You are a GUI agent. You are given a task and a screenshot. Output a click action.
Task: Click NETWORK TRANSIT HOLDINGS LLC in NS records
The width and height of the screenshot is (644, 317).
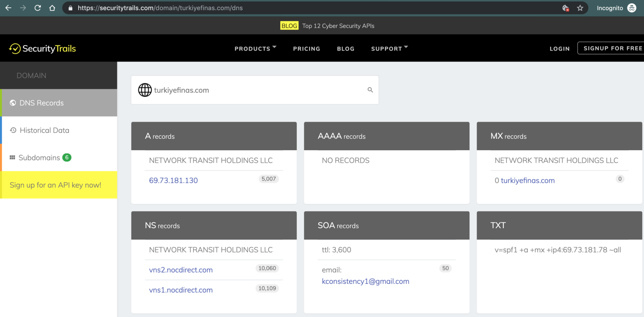point(211,250)
